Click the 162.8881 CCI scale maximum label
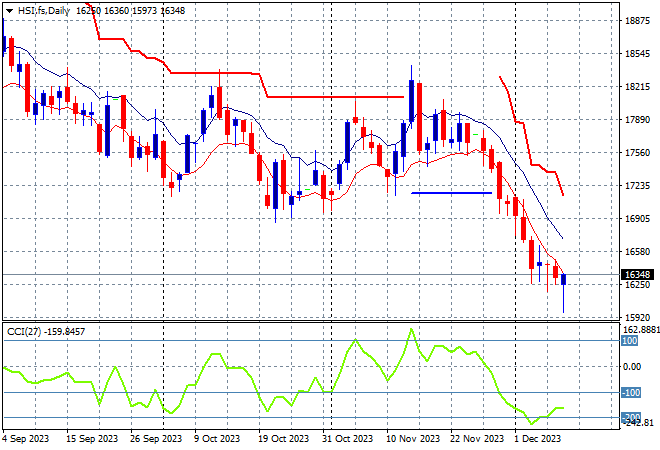Image resolution: width=660 pixels, height=450 pixels. tap(639, 329)
